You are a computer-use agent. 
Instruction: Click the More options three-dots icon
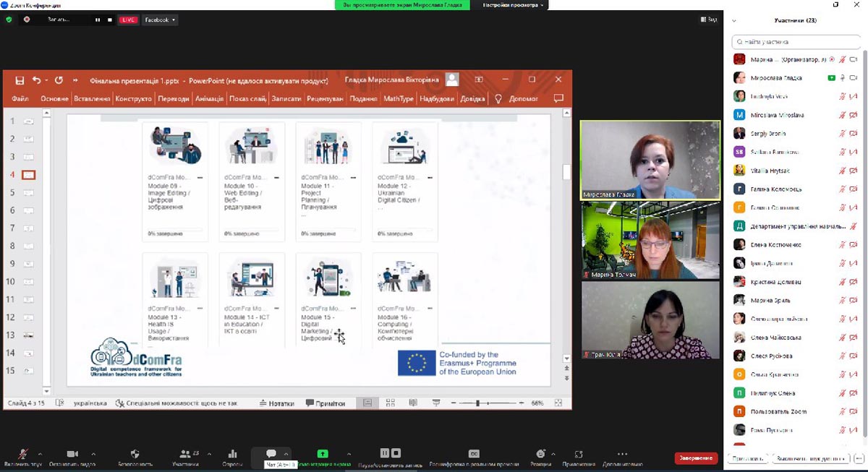click(x=622, y=453)
